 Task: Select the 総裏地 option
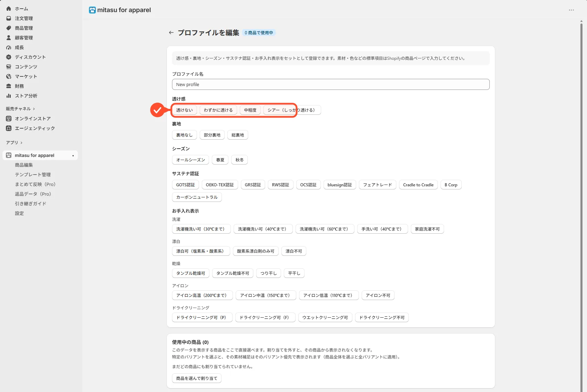click(238, 135)
